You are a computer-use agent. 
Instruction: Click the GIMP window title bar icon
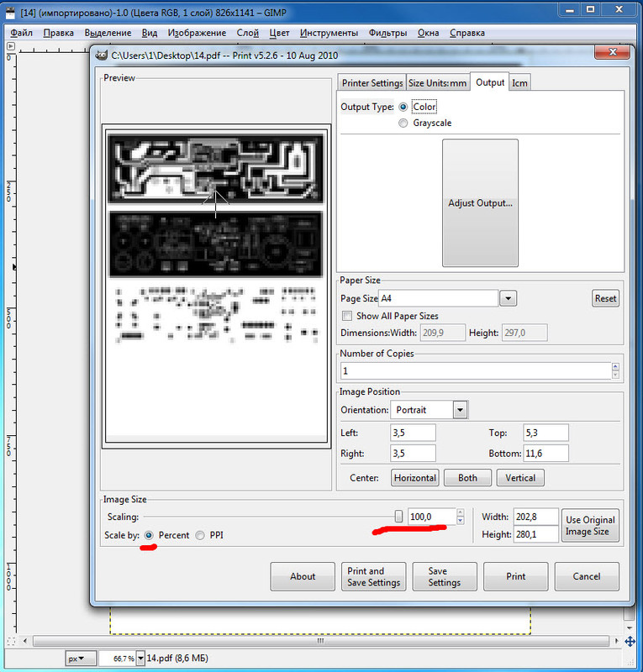[x=11, y=13]
